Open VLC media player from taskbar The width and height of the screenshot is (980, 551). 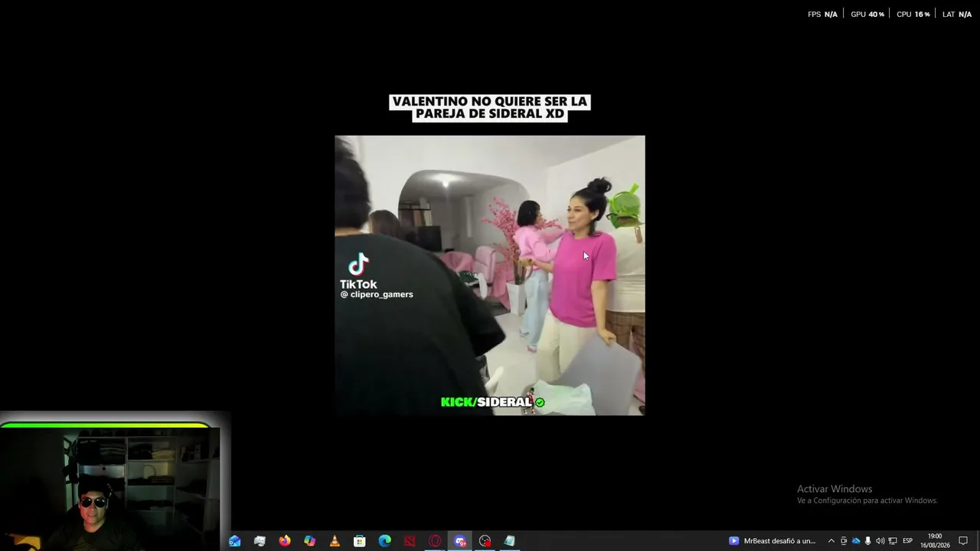pyautogui.click(x=335, y=541)
